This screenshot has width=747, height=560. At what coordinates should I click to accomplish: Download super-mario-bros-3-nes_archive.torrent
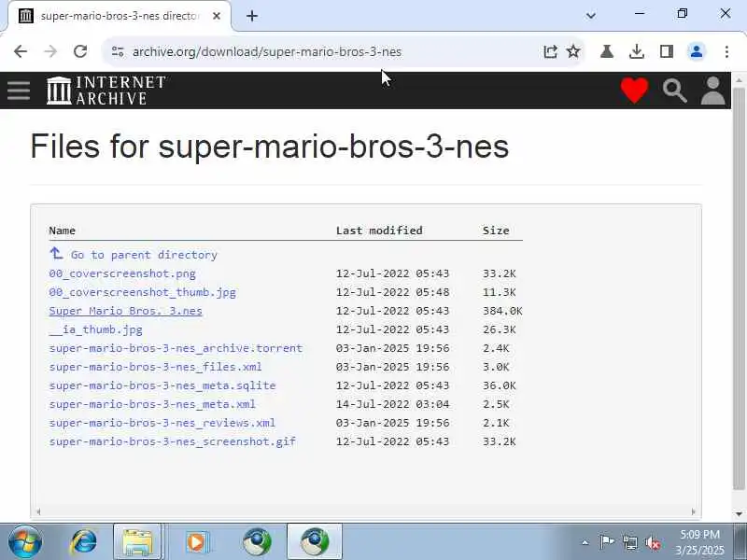pyautogui.click(x=176, y=348)
